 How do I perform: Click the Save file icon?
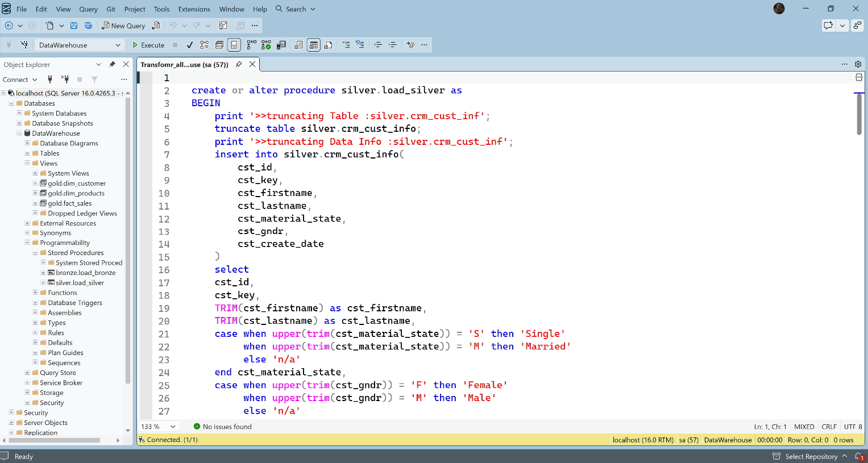click(x=74, y=26)
